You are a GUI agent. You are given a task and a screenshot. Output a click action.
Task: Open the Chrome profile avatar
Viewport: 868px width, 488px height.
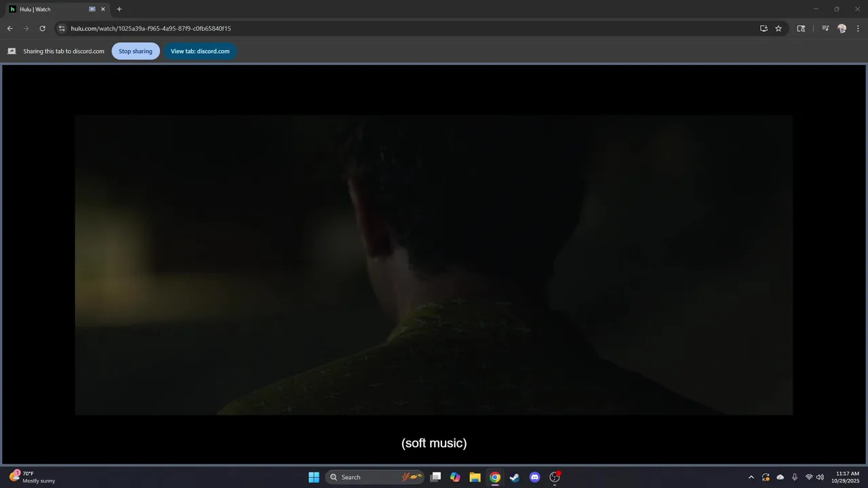842,28
